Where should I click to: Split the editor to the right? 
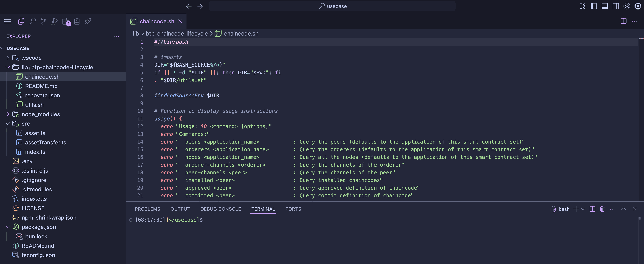pyautogui.click(x=624, y=21)
